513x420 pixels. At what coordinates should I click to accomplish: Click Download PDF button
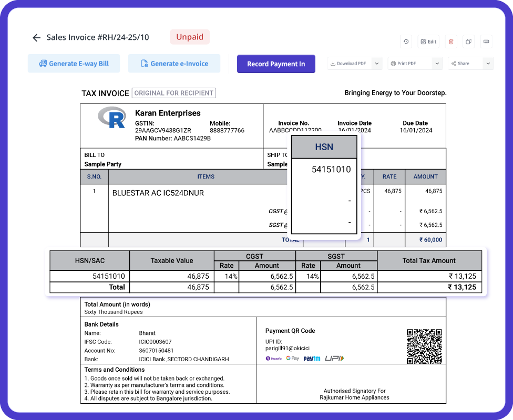(x=350, y=64)
